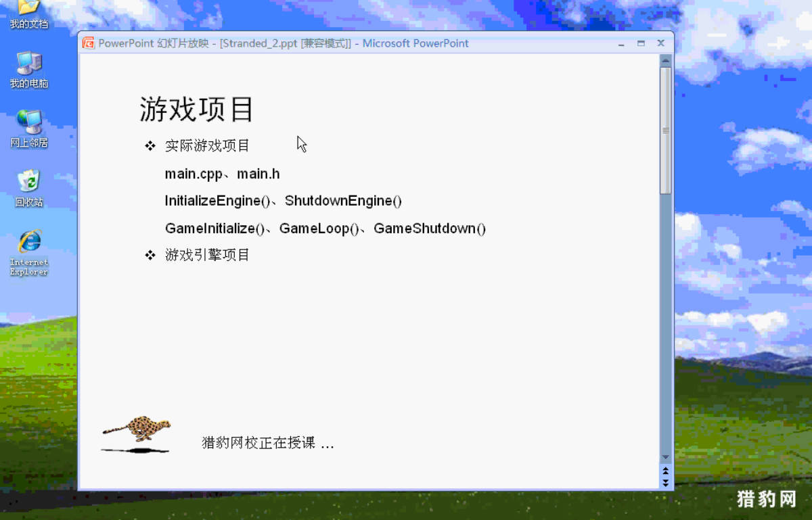The height and width of the screenshot is (520, 812).
Task: Go to previous slide via double-up arrow
Action: [x=666, y=470]
